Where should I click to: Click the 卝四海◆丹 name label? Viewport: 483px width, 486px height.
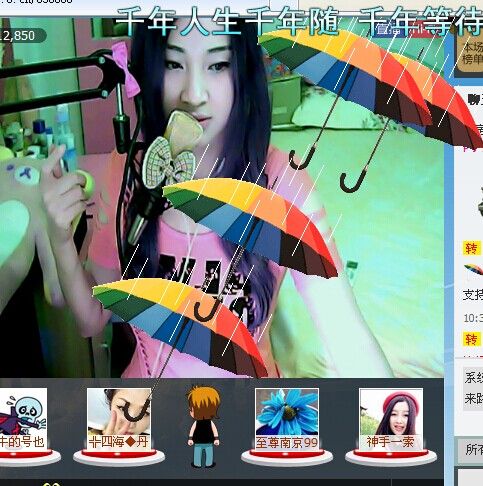[x=119, y=442]
